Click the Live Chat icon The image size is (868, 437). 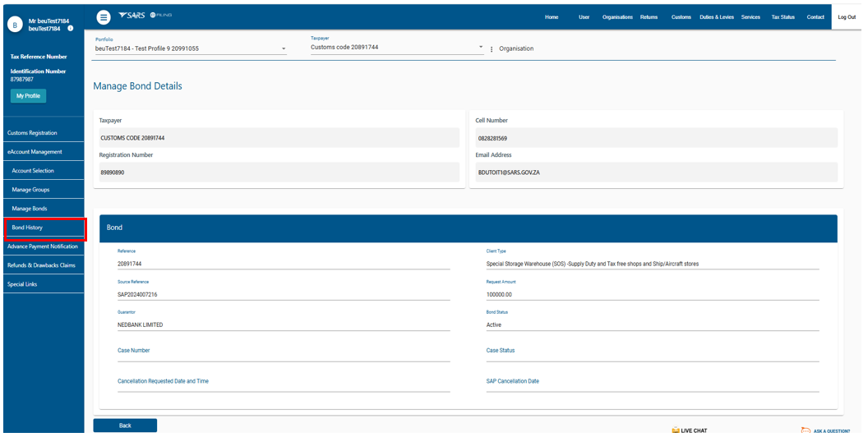coord(676,430)
